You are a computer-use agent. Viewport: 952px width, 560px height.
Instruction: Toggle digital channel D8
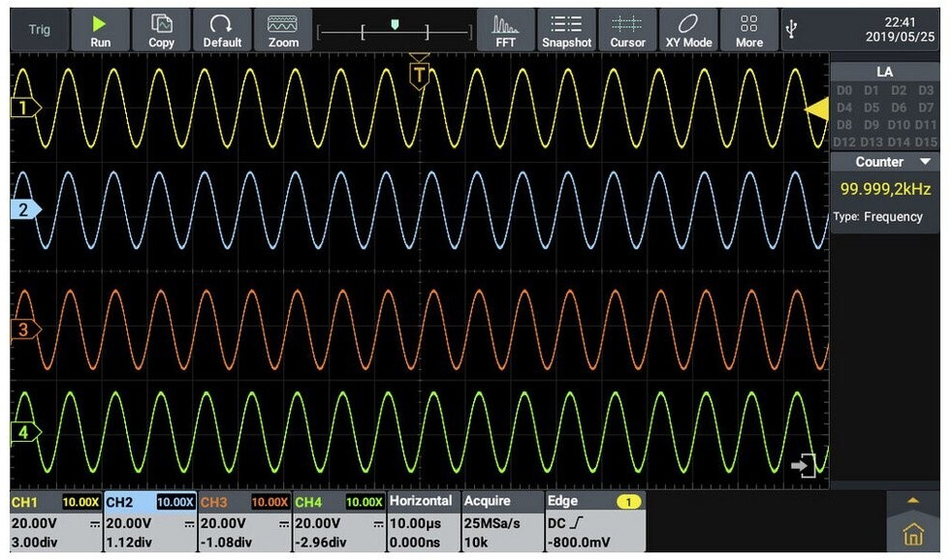click(x=844, y=125)
